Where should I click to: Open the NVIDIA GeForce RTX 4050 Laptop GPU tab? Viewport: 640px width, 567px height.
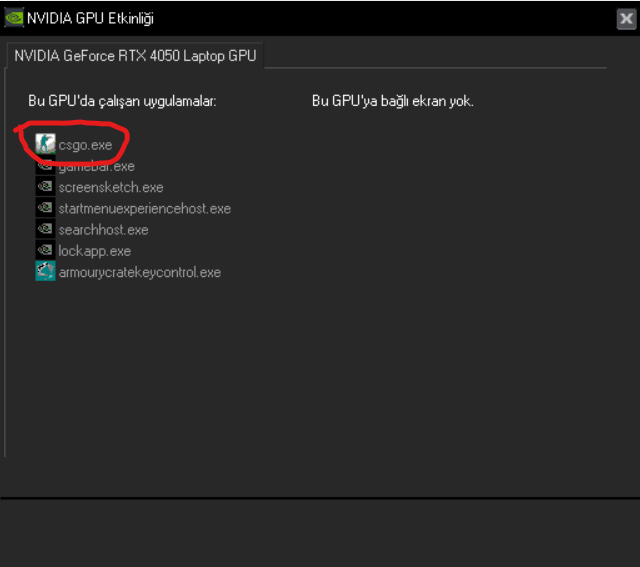click(135, 56)
